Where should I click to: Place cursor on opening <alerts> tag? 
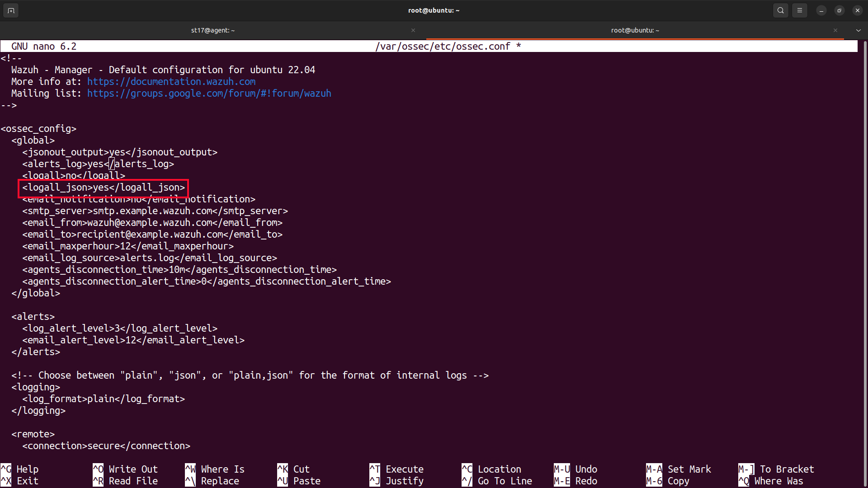point(33,317)
